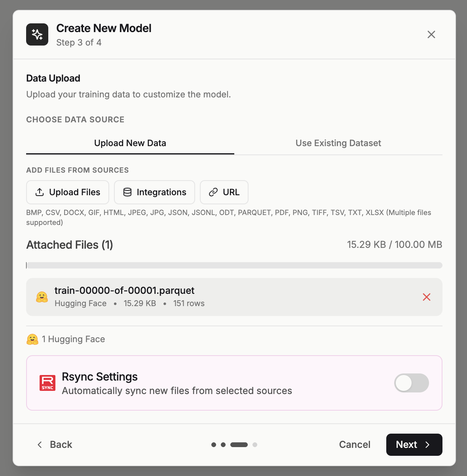Click the 151 rows file detail
Image resolution: width=467 pixels, height=476 pixels.
point(189,303)
